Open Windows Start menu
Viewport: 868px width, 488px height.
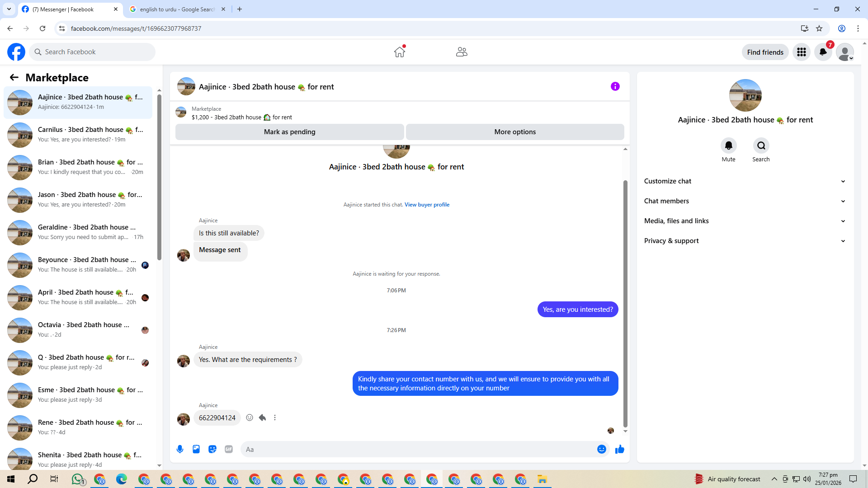click(11, 479)
